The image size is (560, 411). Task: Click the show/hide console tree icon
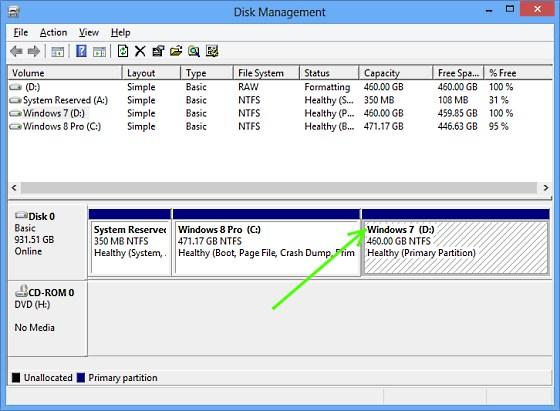(x=58, y=52)
